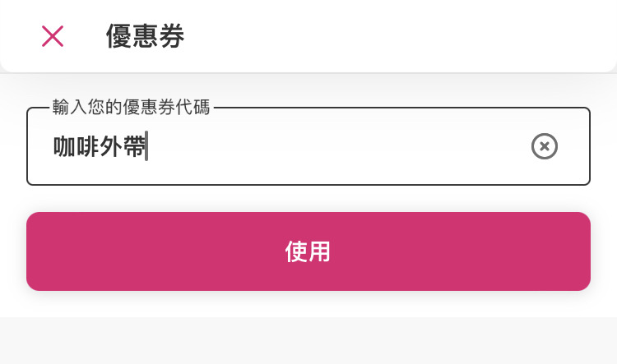The width and height of the screenshot is (617, 364).
Task: Tap the pink X icon
Action: pos(53,36)
